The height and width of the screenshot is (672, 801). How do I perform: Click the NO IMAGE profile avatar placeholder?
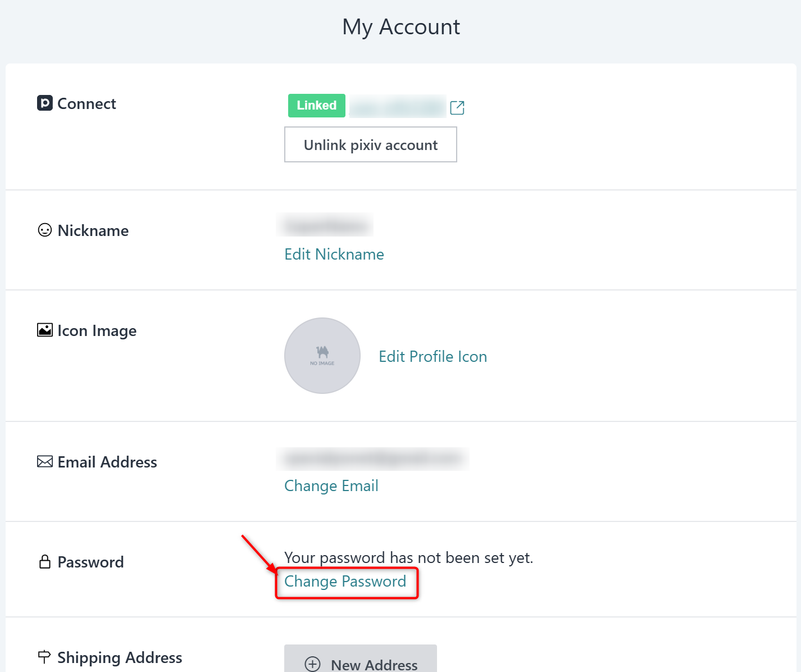point(322,356)
